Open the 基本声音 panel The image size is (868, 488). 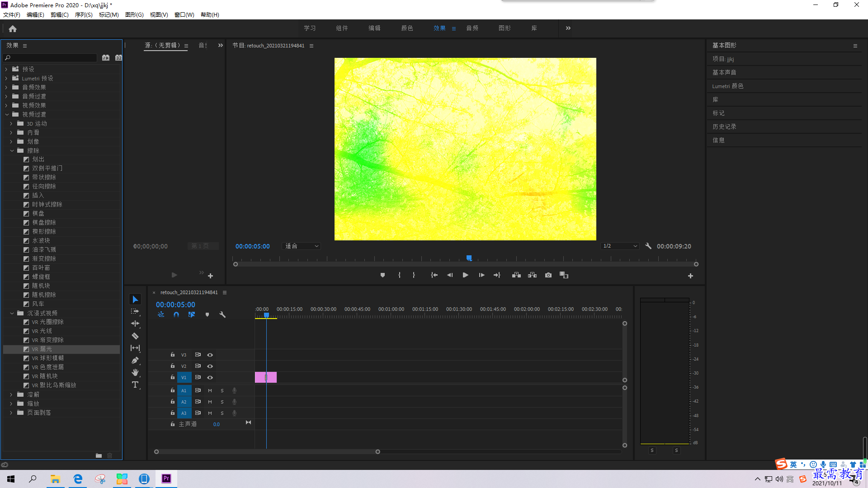tap(724, 72)
